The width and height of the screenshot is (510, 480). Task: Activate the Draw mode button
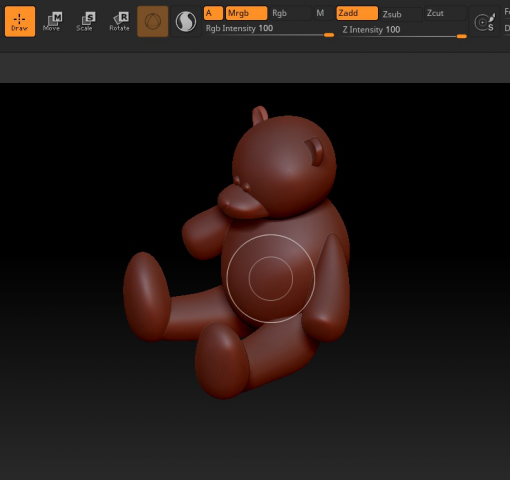point(20,21)
